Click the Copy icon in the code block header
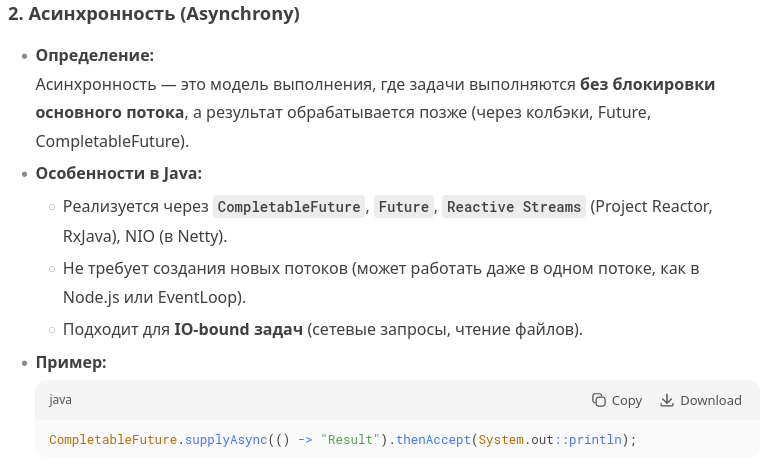 coord(598,400)
